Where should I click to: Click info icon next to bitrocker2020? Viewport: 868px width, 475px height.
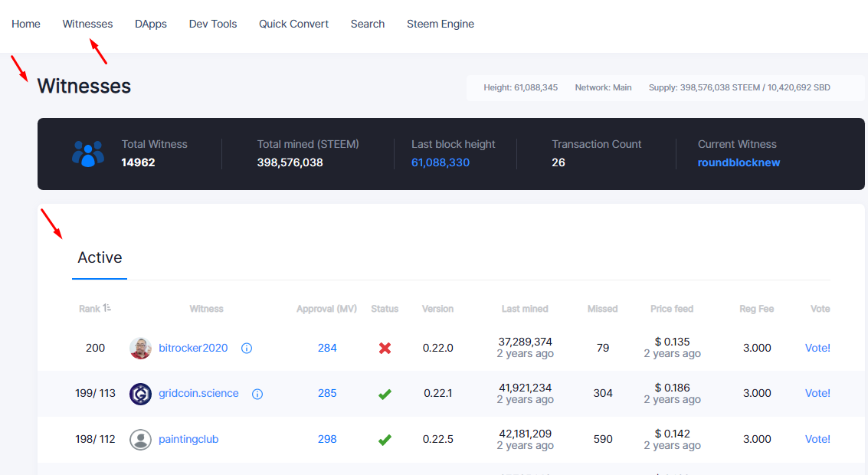point(247,349)
